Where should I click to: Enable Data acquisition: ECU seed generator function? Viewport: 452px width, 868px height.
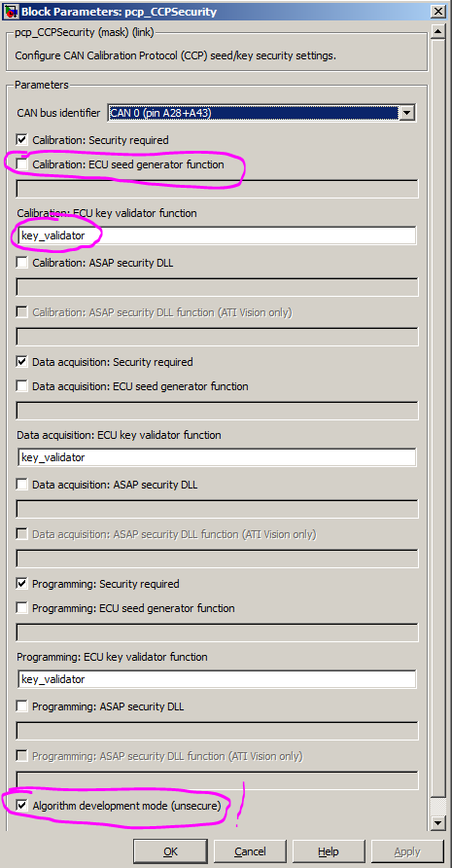[22, 386]
